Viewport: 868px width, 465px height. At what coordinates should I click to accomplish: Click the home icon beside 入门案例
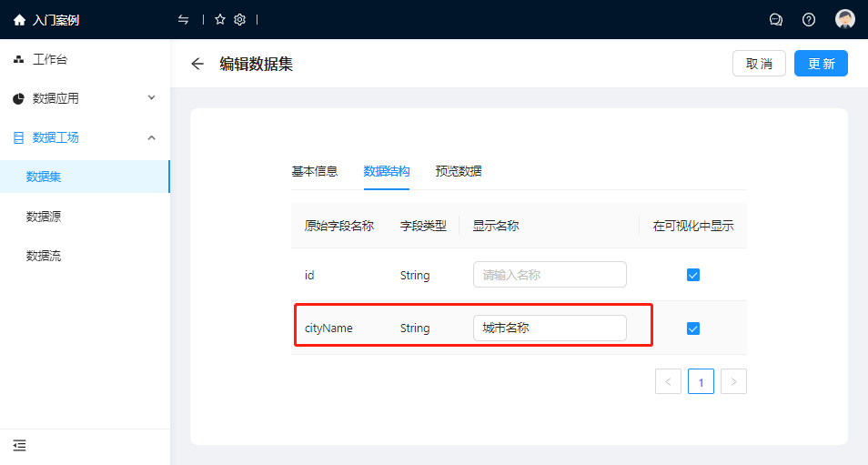(19, 20)
